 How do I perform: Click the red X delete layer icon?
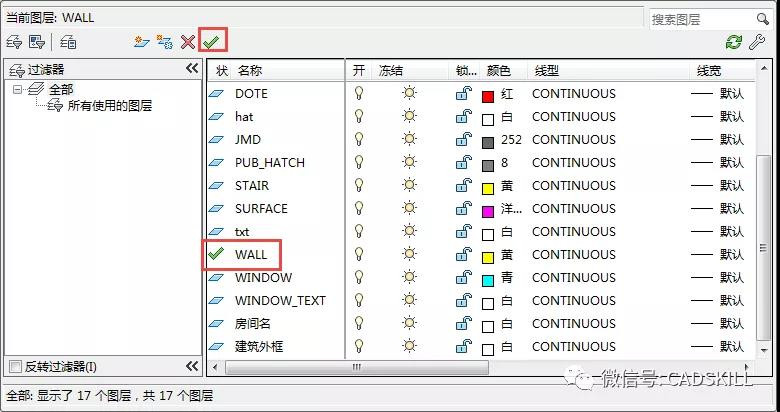tap(188, 41)
